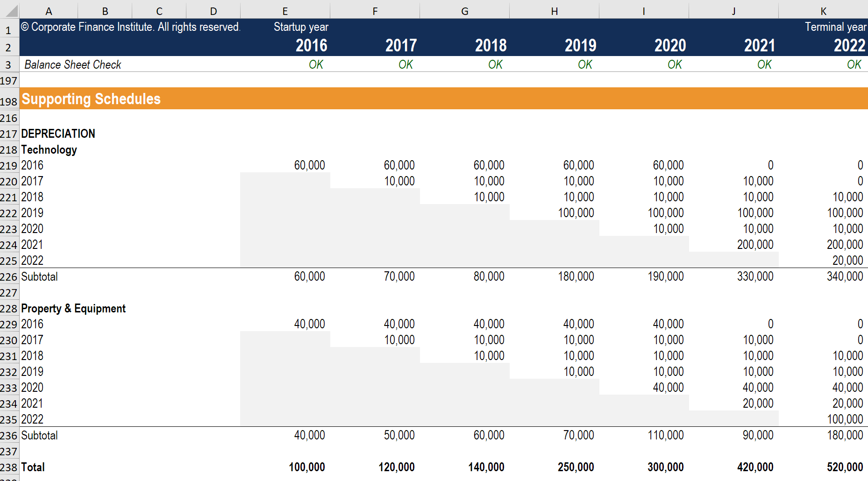
Task: Select the column H header
Action: [x=554, y=11]
